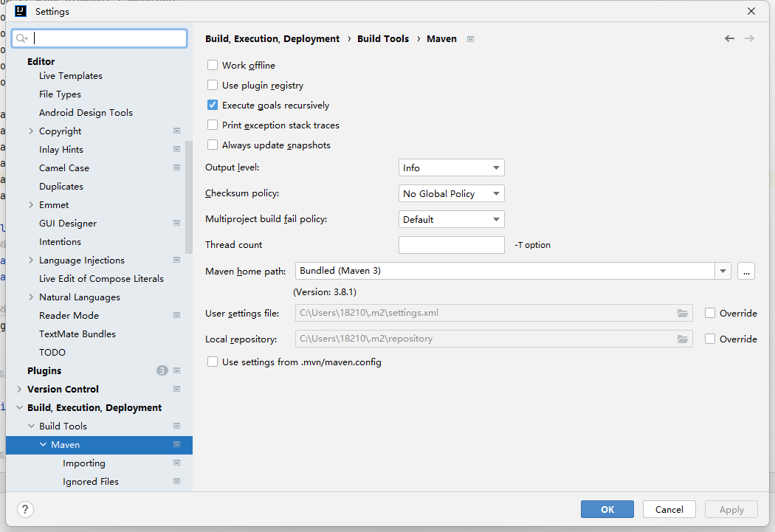This screenshot has height=532, width=775.
Task: Open the Maven home path dropdown arrow
Action: (x=723, y=271)
